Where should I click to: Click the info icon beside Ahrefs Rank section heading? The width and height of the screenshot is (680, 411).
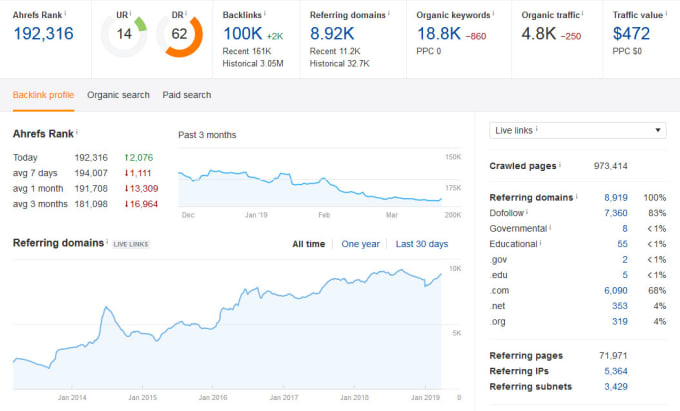(77, 131)
